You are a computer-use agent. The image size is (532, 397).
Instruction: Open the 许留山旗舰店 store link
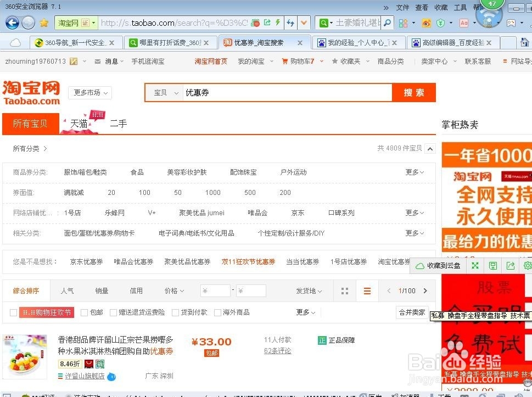tap(85, 376)
